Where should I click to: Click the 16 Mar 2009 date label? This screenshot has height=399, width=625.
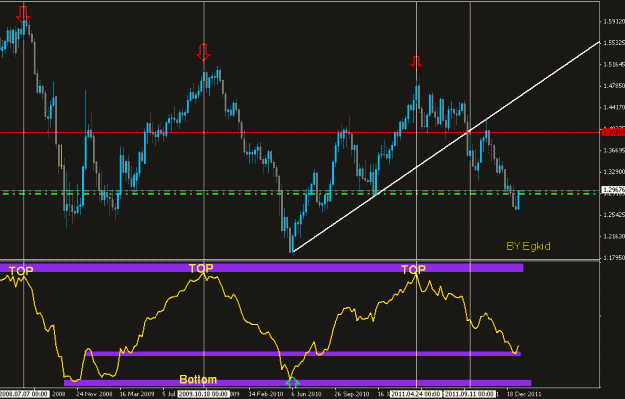[137, 394]
